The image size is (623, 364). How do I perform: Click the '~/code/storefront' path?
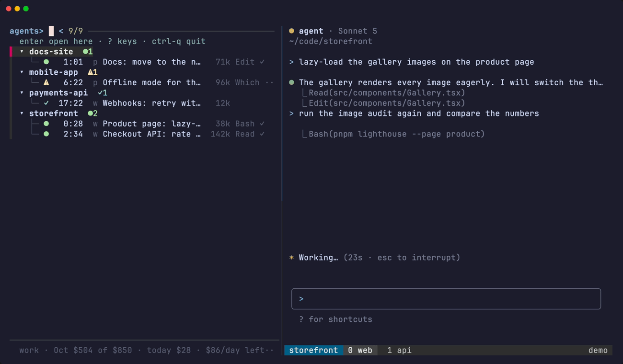click(331, 41)
